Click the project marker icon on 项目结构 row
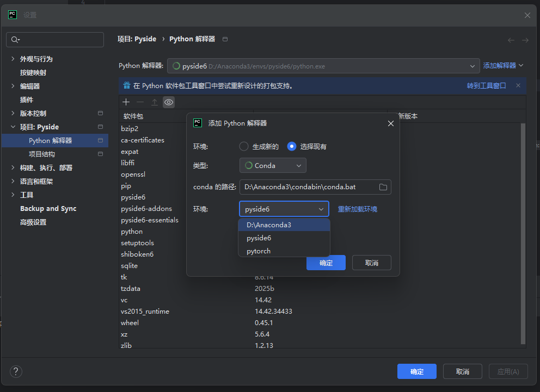This screenshot has width=540, height=392. coord(100,154)
